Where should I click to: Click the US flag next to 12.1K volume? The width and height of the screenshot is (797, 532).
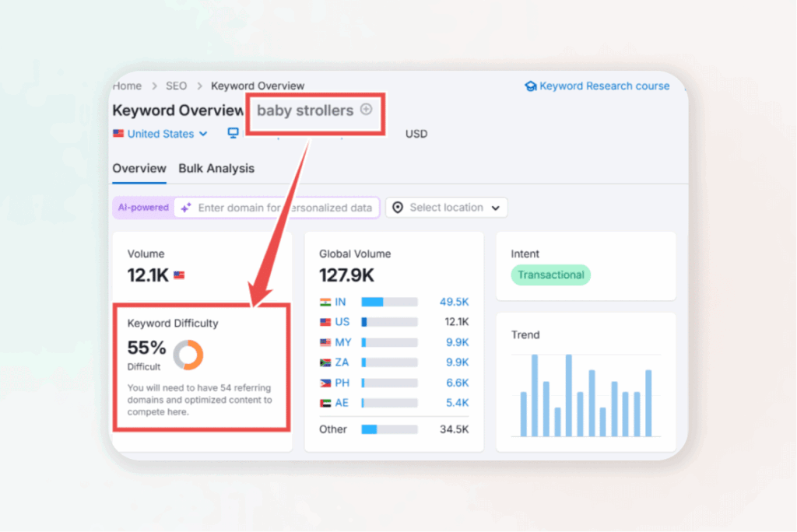pos(179,274)
